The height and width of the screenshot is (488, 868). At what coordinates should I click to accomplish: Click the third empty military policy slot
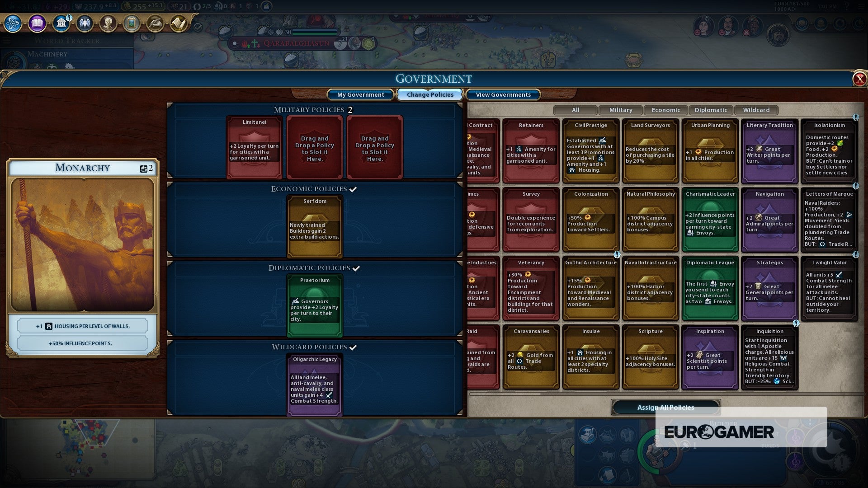[374, 148]
